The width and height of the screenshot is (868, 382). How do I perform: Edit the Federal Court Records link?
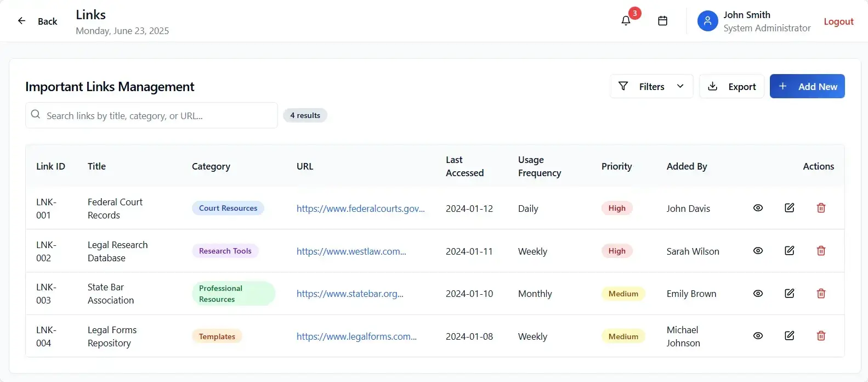click(789, 208)
